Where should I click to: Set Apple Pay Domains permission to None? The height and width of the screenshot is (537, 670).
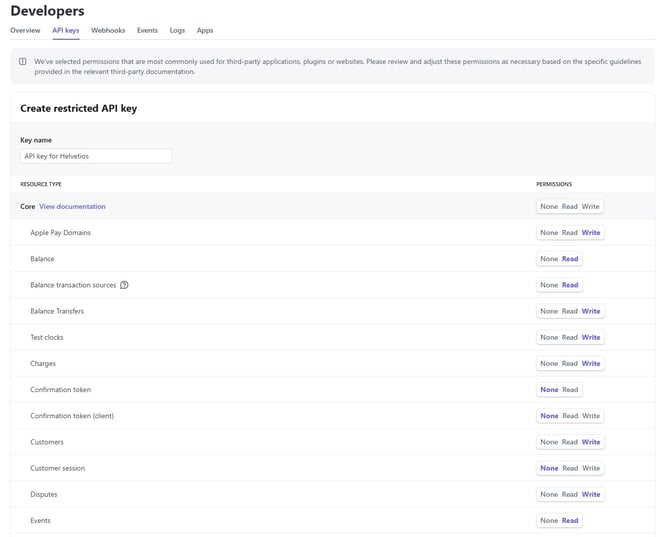[549, 233]
